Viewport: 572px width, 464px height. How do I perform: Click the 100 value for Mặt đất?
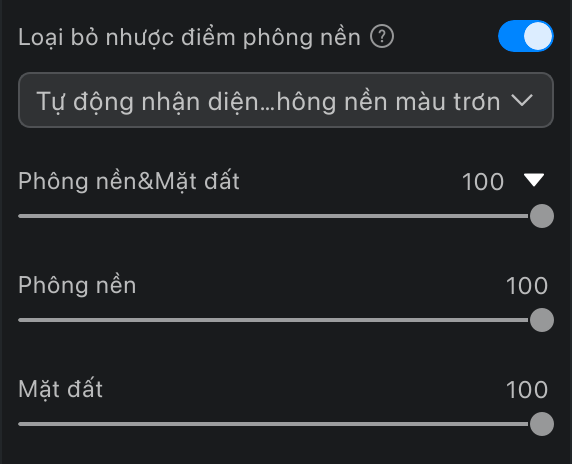tap(527, 390)
